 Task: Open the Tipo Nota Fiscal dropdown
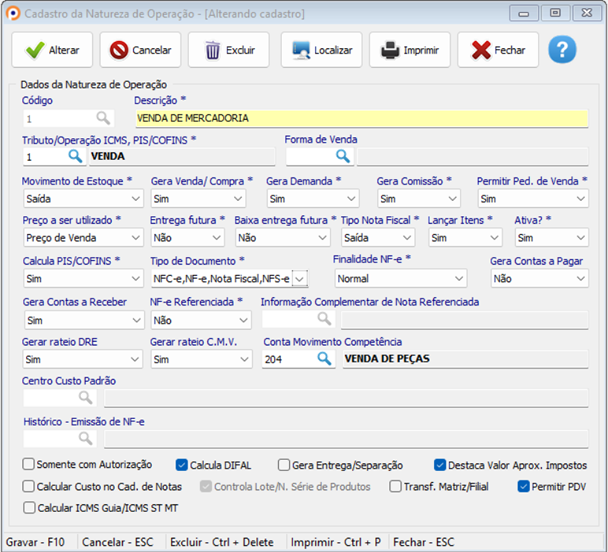407,238
